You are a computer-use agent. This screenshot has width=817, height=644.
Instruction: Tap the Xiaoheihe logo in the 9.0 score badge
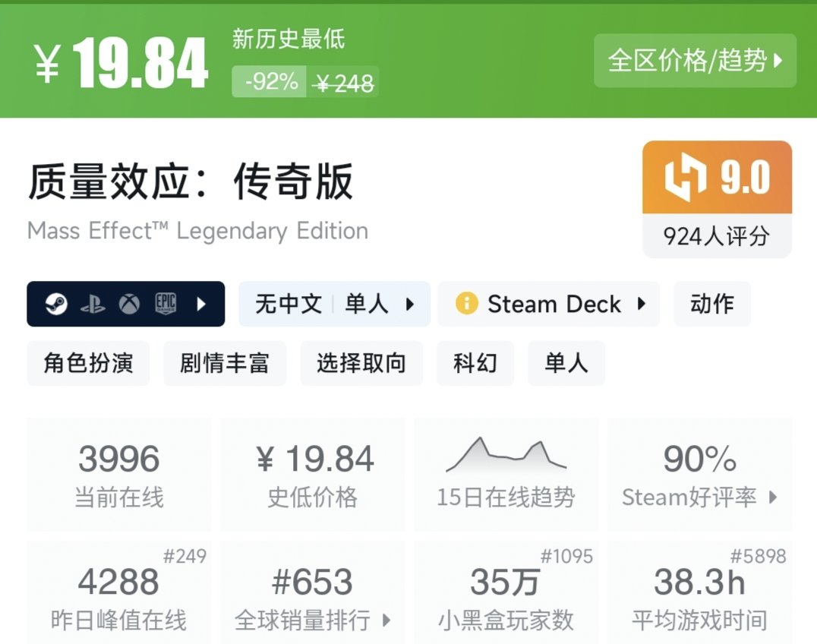(686, 178)
